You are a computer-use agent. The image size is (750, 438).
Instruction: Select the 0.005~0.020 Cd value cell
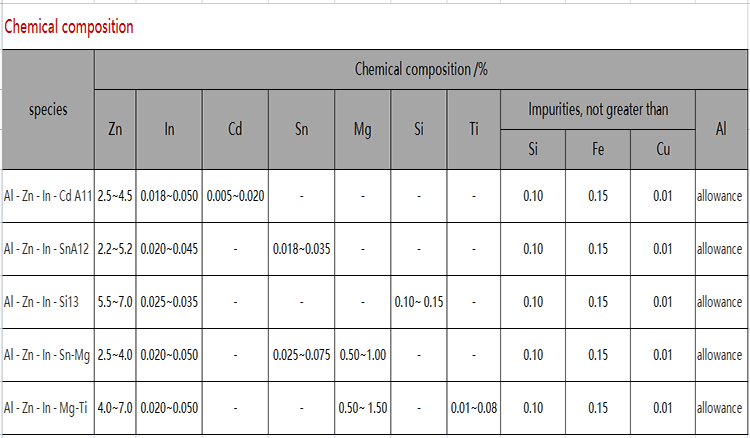pos(235,196)
